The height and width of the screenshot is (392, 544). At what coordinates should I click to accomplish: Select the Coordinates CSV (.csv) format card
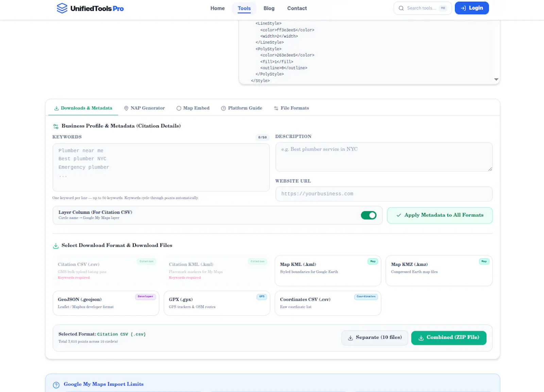328,303
